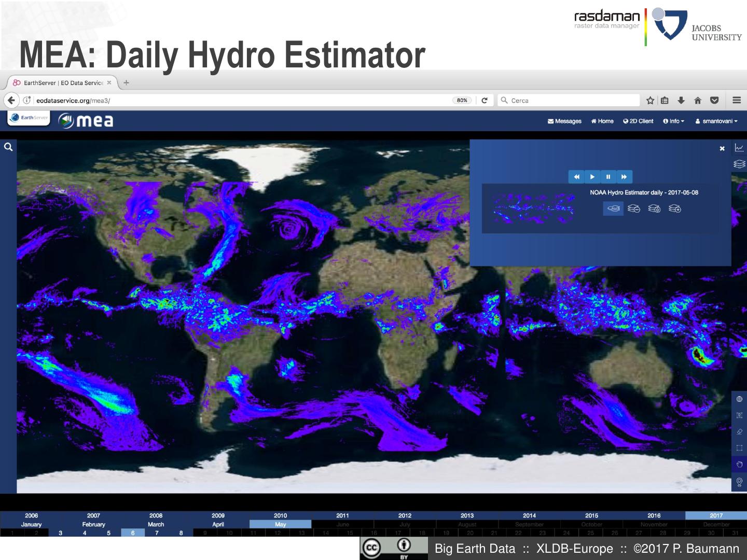This screenshot has height=560, width=747.
Task: Click the Pocket icon in browser toolbar
Action: [714, 101]
